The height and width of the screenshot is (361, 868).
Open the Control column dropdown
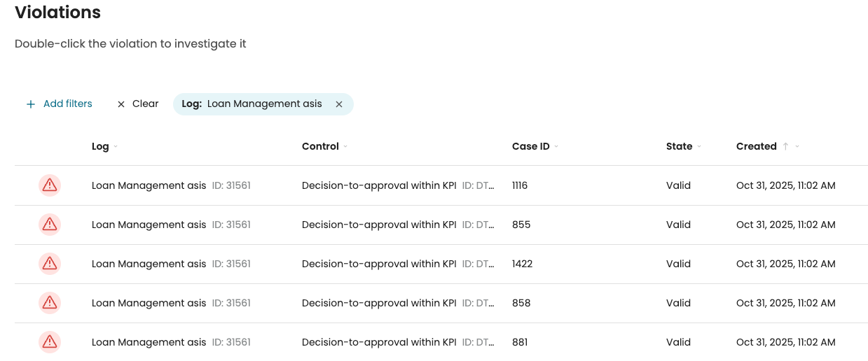(345, 147)
